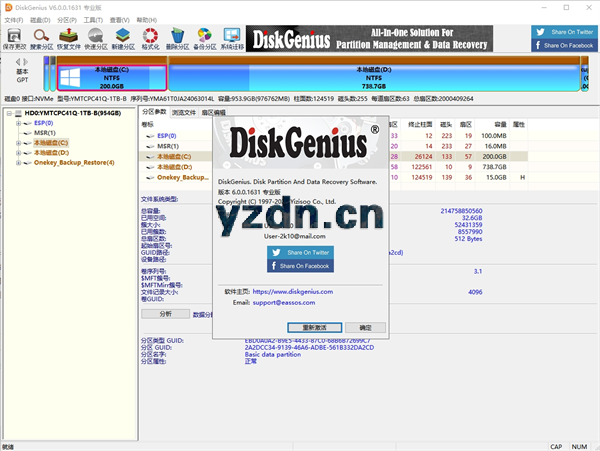Expand the ESP(0) partition tree node
The image size is (600, 451).
coord(18,123)
